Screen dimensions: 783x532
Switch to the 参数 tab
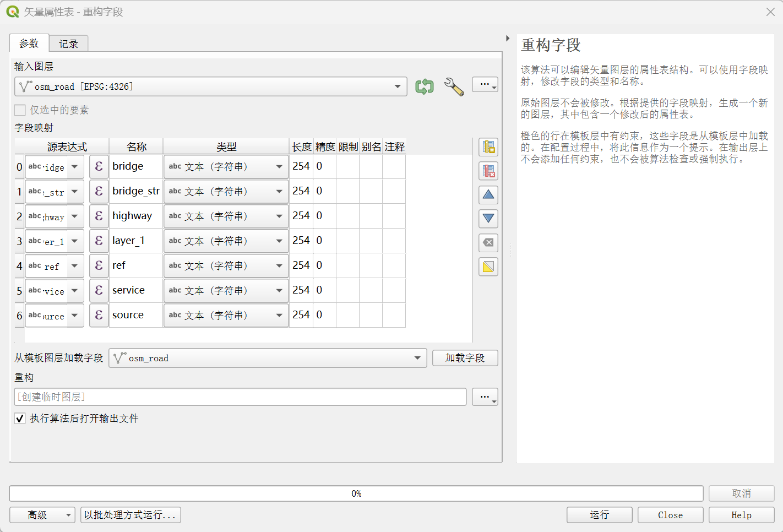(x=29, y=44)
